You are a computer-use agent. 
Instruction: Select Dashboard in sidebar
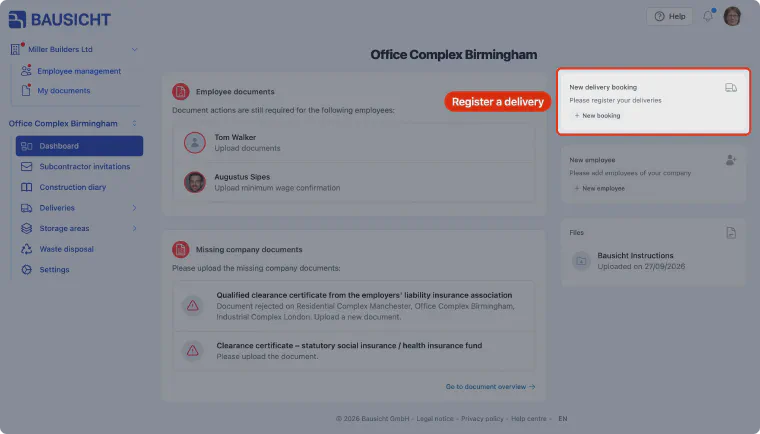coord(79,146)
